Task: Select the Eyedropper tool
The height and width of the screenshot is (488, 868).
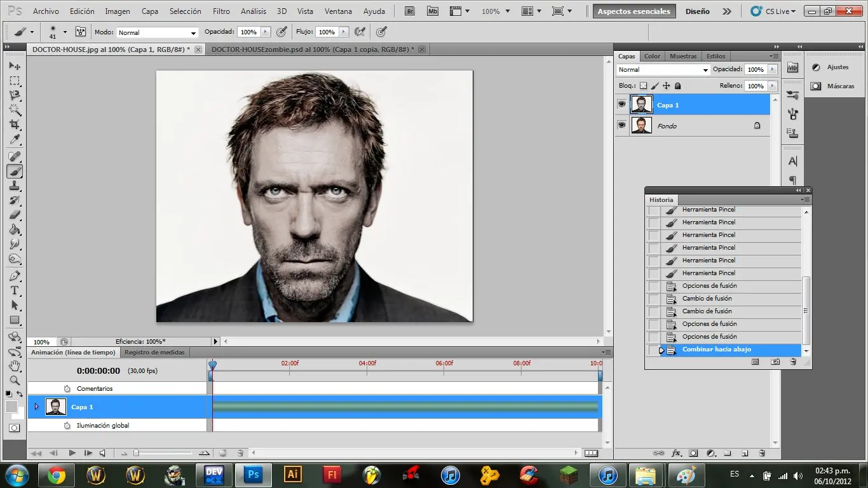Action: (x=15, y=139)
